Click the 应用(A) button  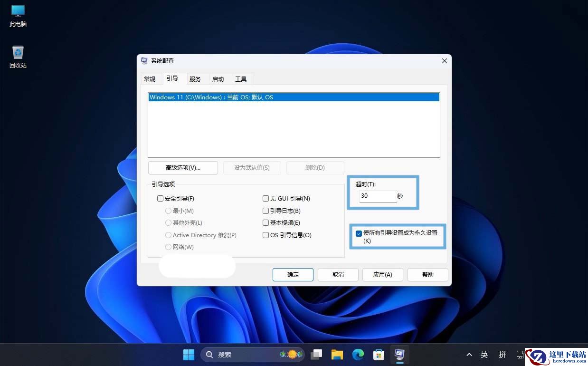[382, 275]
